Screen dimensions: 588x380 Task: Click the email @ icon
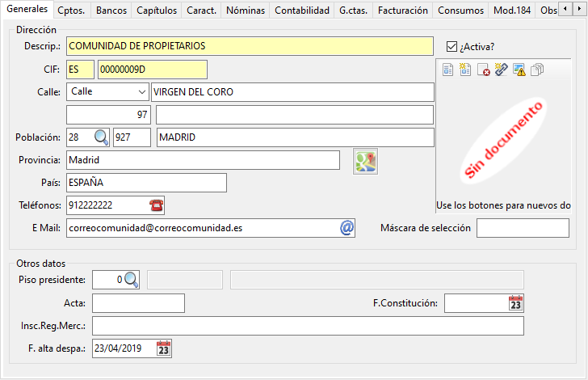tap(346, 228)
